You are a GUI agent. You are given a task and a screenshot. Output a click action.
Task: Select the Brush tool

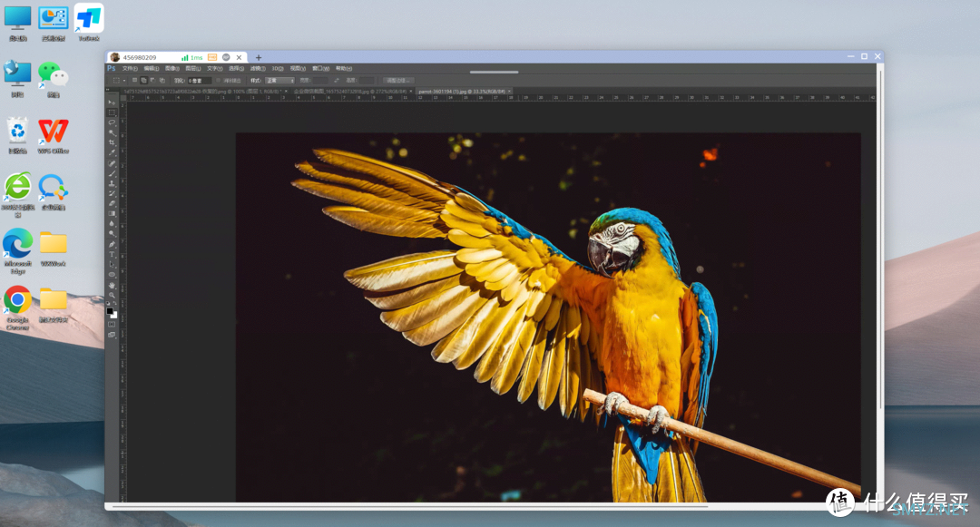[112, 173]
